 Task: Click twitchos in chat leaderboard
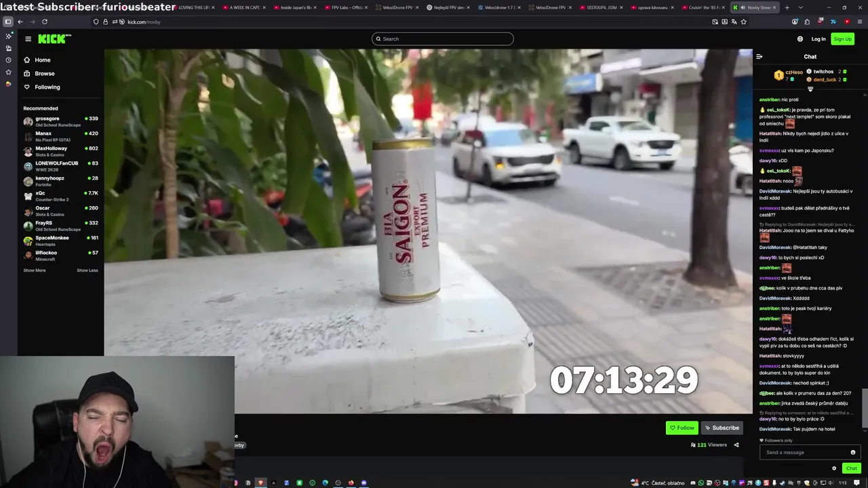823,71
